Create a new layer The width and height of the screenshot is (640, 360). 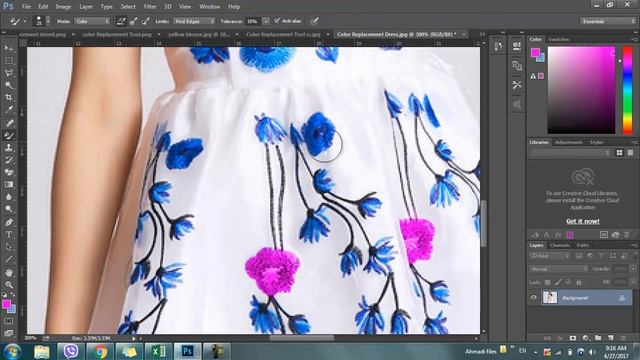611,338
